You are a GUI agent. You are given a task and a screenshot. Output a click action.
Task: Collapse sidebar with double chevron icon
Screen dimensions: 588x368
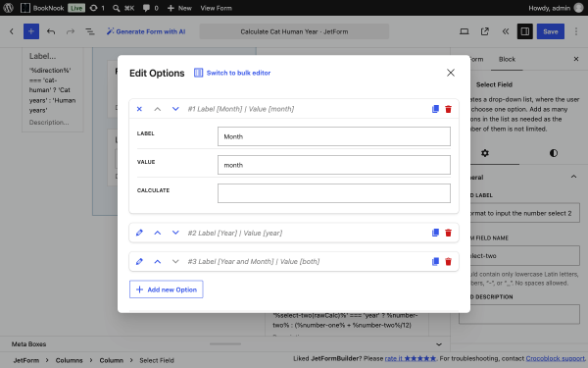coord(505,31)
